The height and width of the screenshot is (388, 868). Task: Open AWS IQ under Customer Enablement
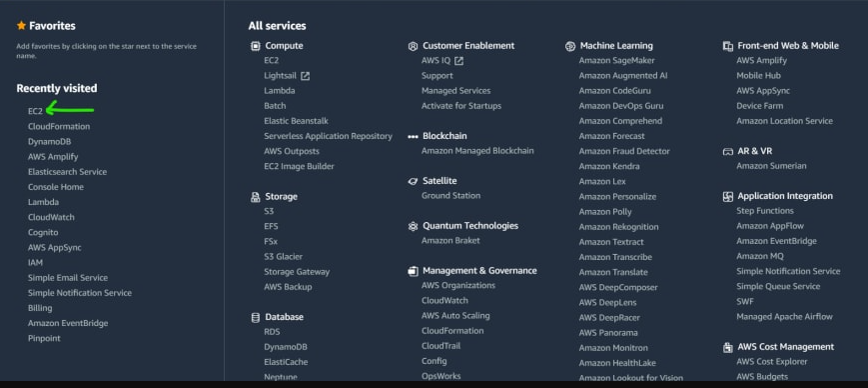435,60
